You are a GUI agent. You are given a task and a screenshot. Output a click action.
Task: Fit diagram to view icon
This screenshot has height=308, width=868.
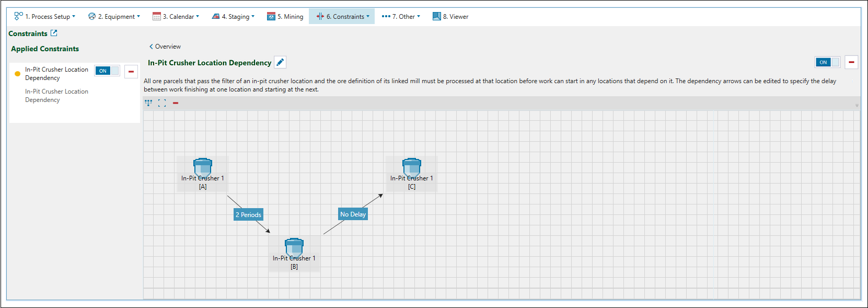[162, 103]
